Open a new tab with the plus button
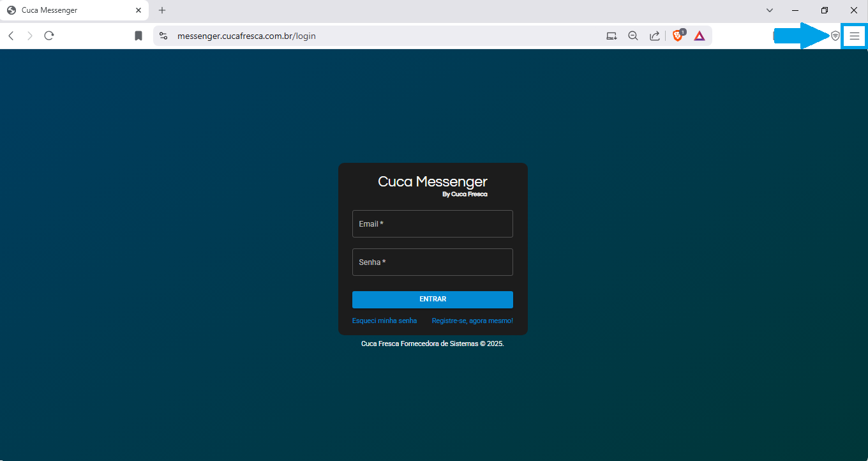Image resolution: width=868 pixels, height=461 pixels. (162, 10)
